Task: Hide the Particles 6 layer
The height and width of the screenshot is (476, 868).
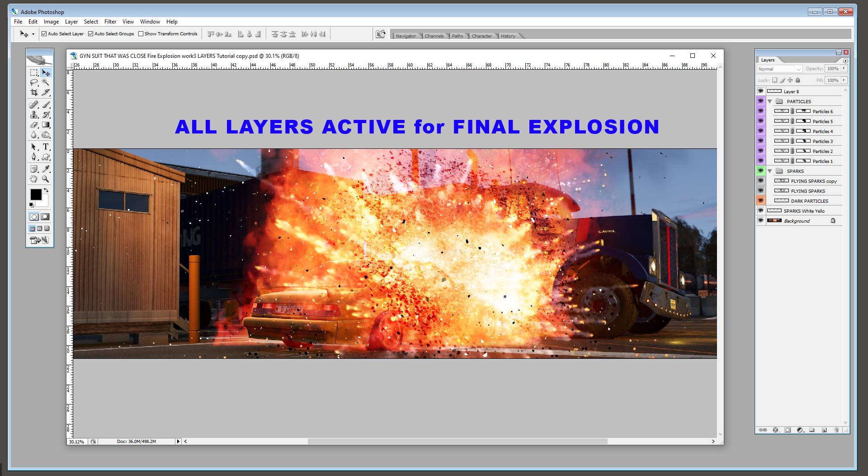Action: pyautogui.click(x=760, y=111)
